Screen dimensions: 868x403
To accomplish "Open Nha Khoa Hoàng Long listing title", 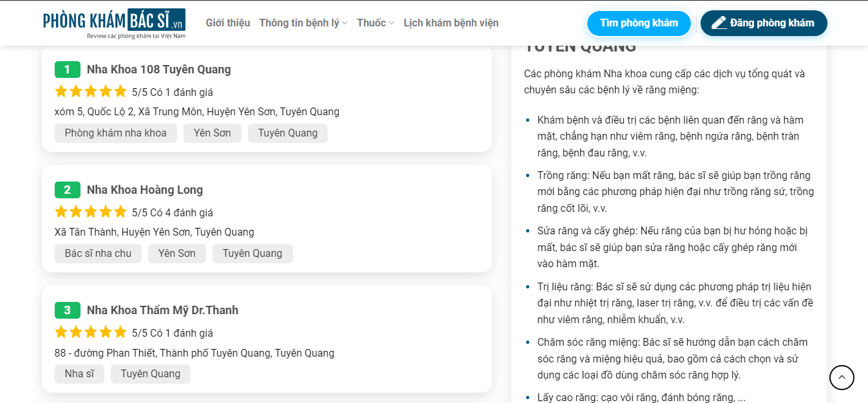I will 145,190.
